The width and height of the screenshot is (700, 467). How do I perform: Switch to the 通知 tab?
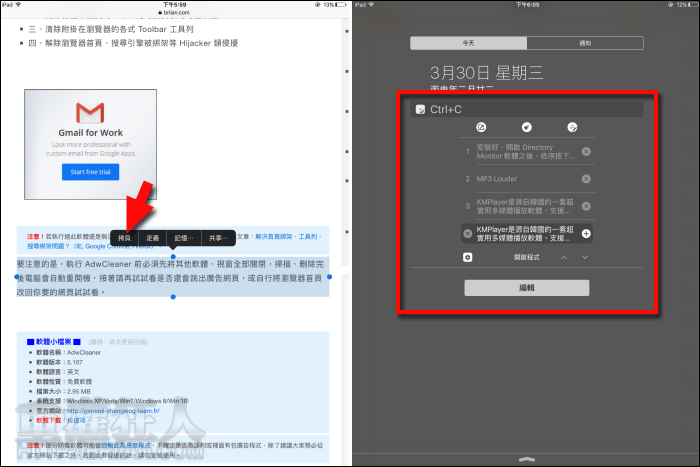[586, 43]
